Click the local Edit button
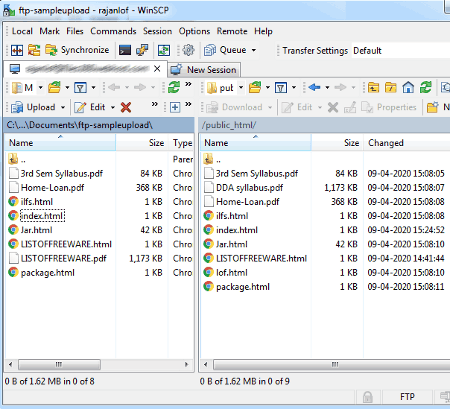This screenshot has height=409, width=450. tap(90, 107)
